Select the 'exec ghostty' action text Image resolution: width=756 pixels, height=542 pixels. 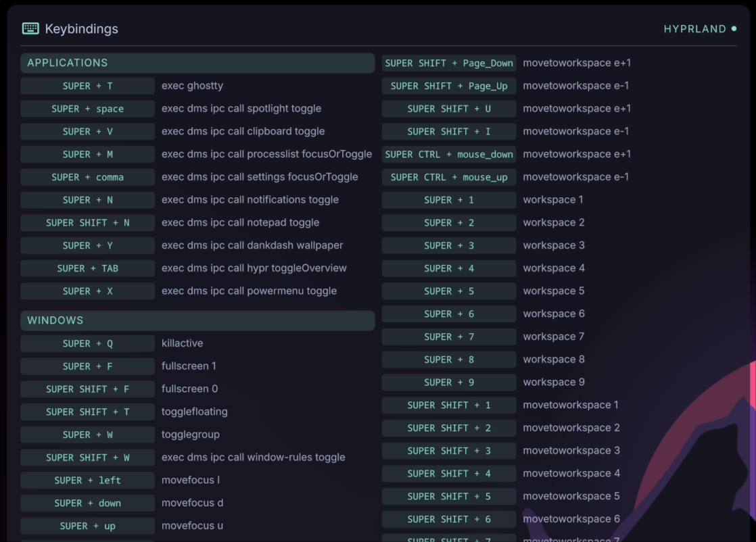click(192, 86)
